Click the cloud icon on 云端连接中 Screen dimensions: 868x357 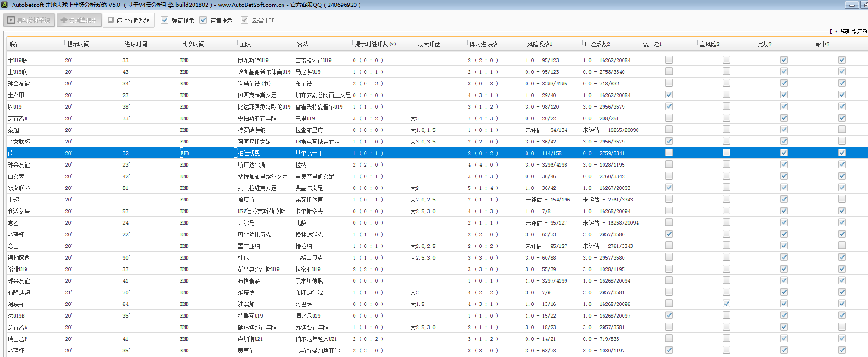64,20
